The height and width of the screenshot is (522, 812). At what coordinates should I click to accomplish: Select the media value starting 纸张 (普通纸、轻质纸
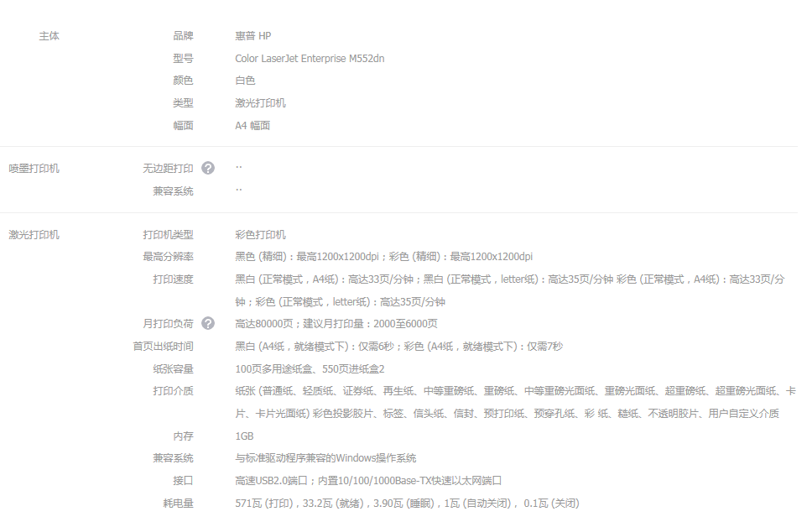515,402
